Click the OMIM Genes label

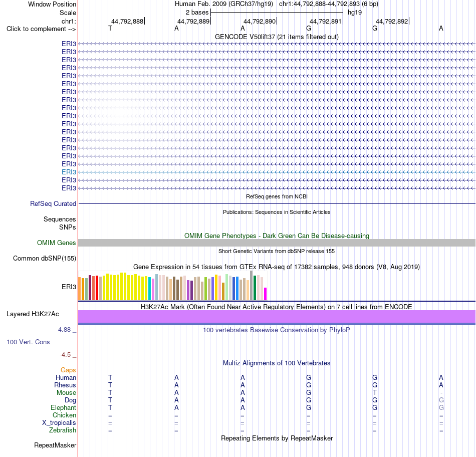tap(56, 243)
